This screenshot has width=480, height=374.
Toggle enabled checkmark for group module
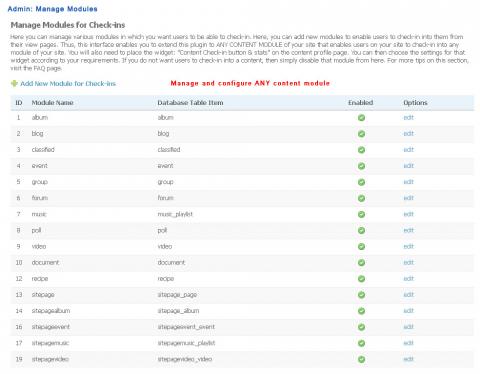pyautogui.click(x=361, y=182)
